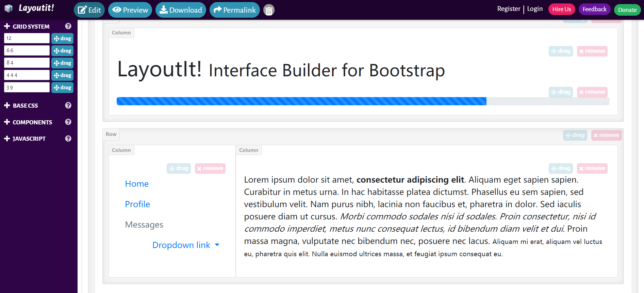644x293 pixels.
Task: Switch to Edit mode
Action: [89, 10]
